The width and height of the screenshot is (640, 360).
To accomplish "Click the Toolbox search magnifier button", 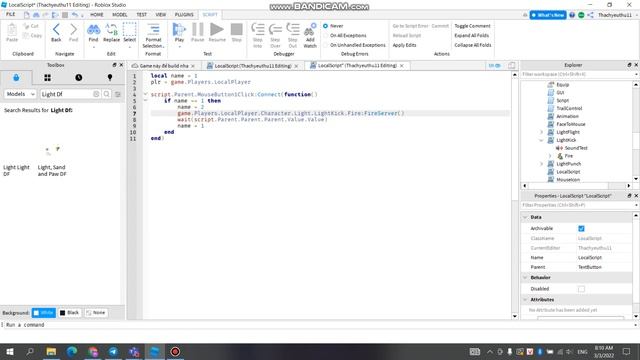I will click(x=107, y=94).
